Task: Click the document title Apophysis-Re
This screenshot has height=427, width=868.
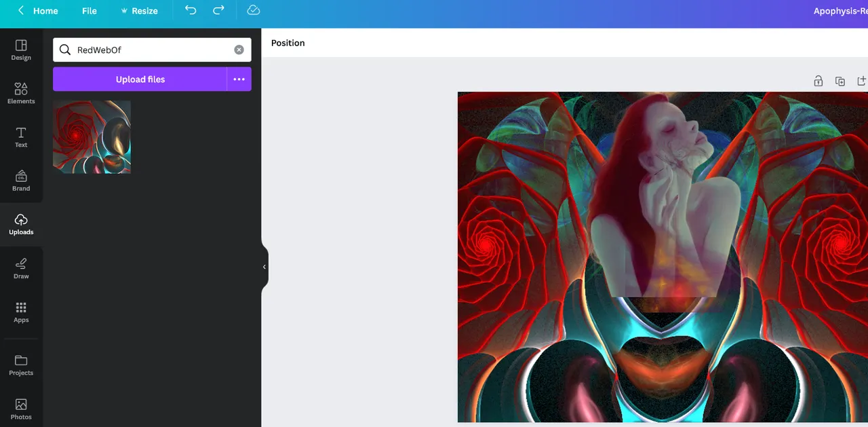Action: [840, 11]
